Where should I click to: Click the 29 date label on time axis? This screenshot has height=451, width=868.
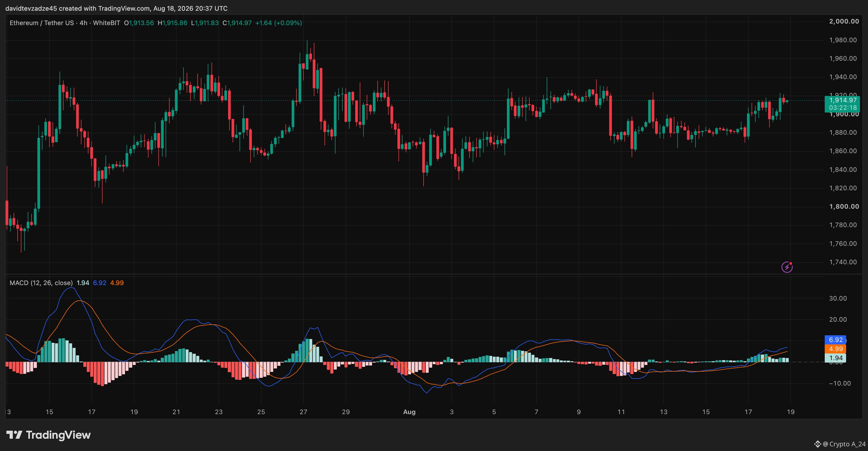[x=346, y=412]
